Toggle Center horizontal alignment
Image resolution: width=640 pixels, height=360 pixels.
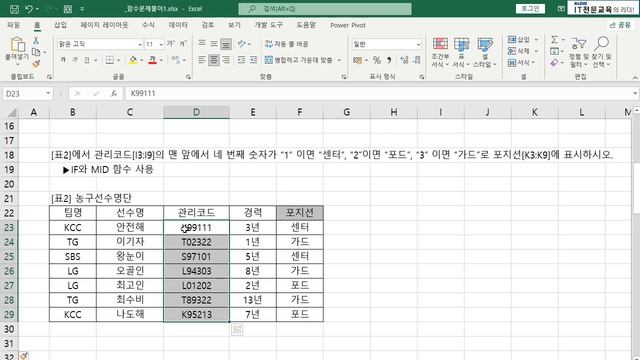coord(214,60)
